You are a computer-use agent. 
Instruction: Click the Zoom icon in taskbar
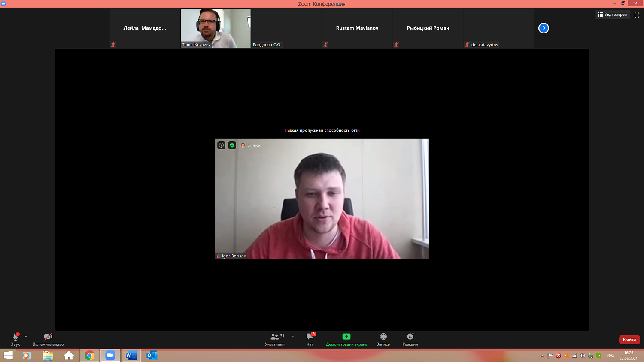(x=110, y=355)
